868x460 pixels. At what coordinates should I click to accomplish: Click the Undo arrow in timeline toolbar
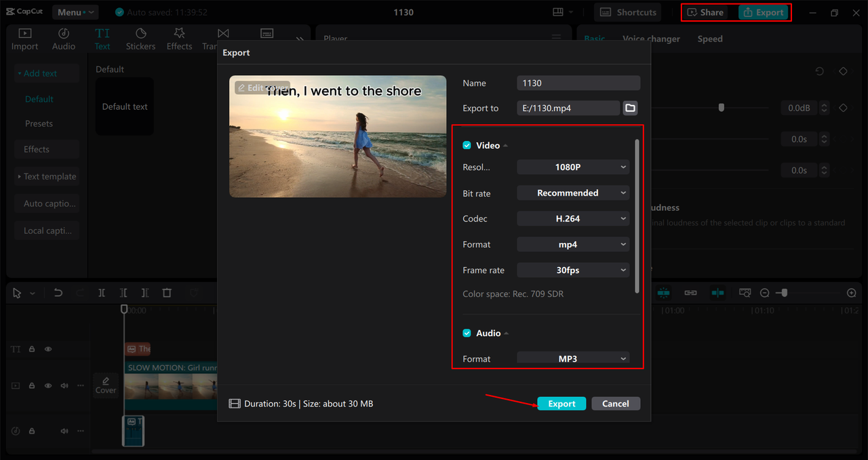pos(58,293)
